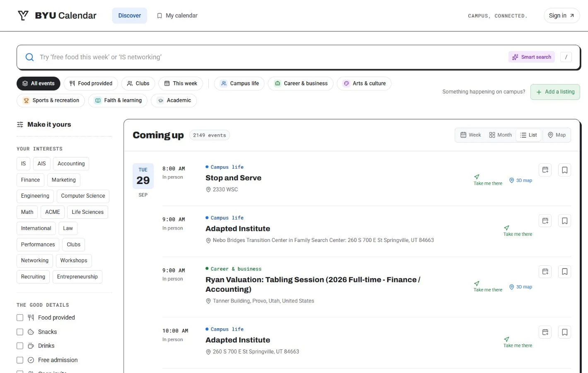Add 9:00 AM Adapted Institute to calendar
This screenshot has height=373, width=588.
(545, 221)
